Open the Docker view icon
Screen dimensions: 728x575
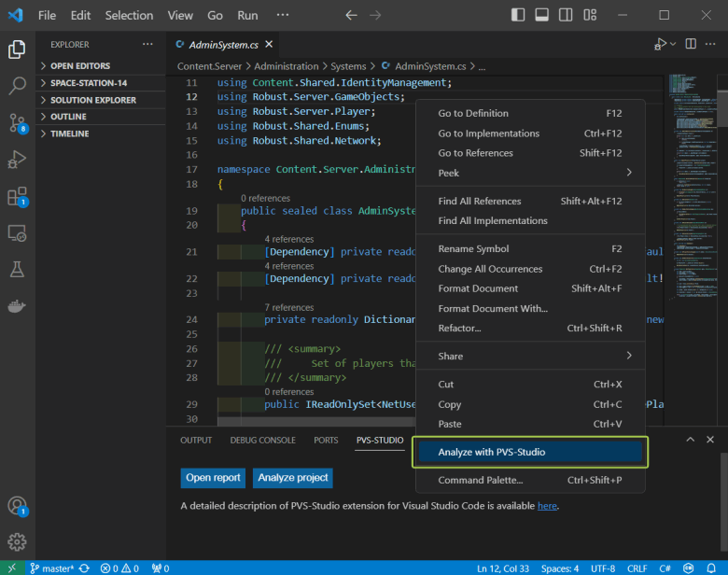pos(17,305)
